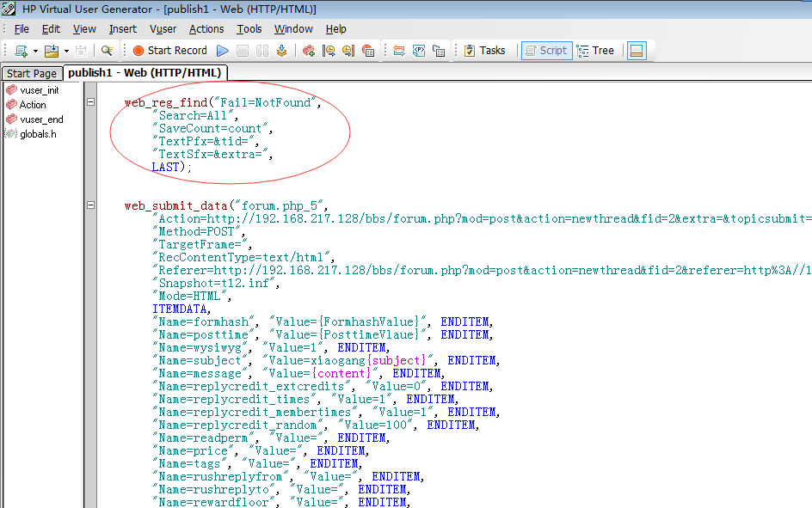Click the ITEMDATA keyword
The image size is (812, 508).
coord(179,309)
